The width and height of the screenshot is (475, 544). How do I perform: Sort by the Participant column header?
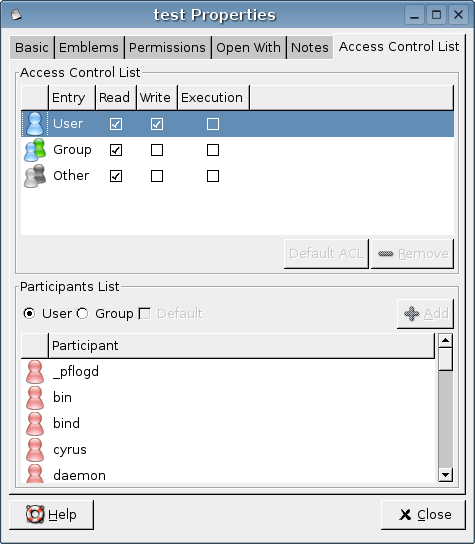241,346
